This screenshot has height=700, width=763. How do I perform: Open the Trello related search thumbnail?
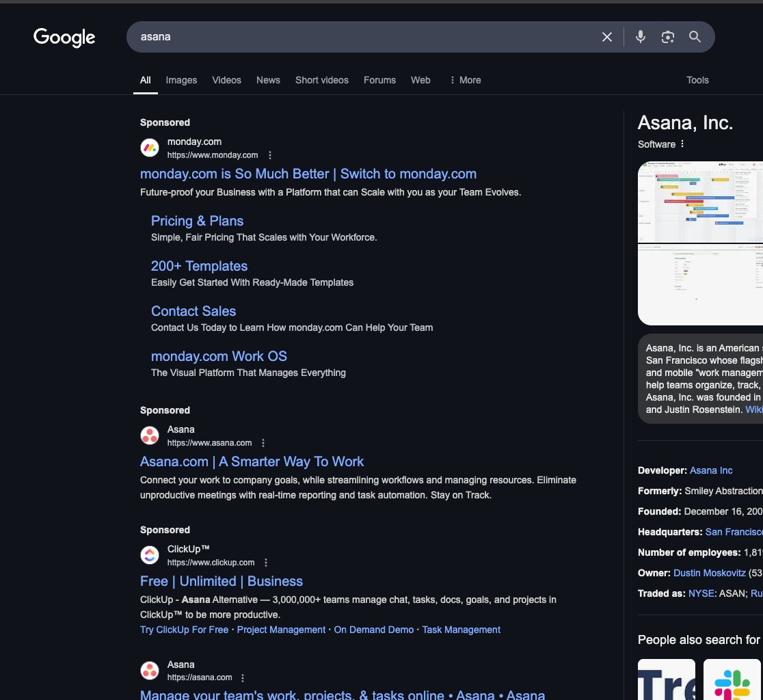(667, 679)
